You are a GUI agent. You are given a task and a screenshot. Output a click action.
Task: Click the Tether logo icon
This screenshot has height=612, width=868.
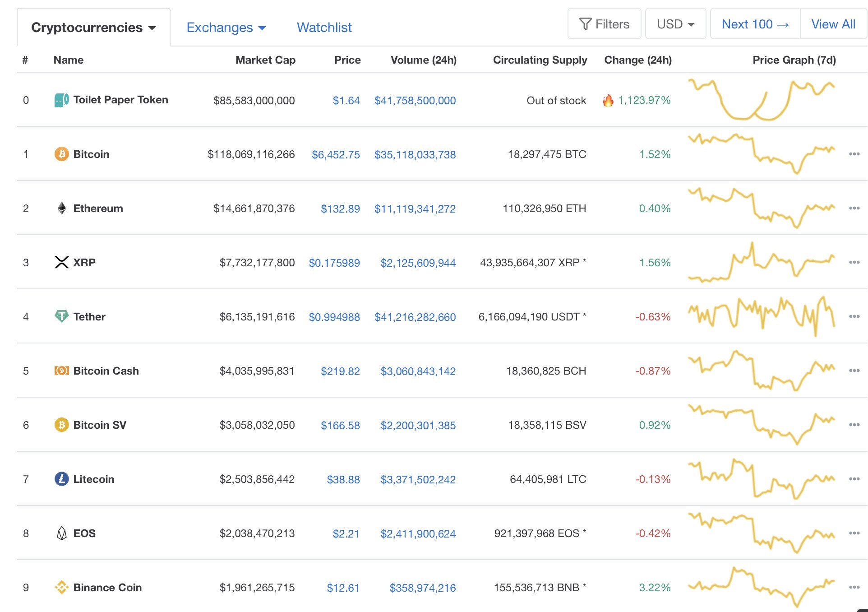click(x=61, y=316)
